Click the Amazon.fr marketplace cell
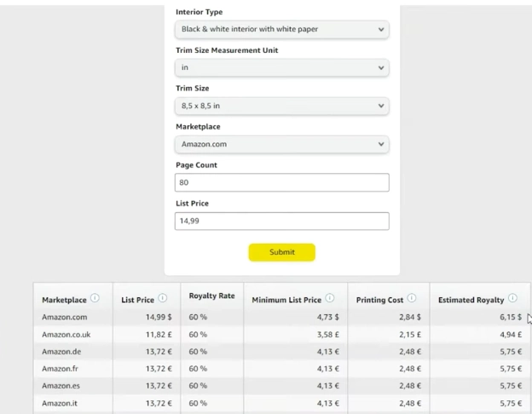The width and height of the screenshot is (532, 414). point(61,368)
